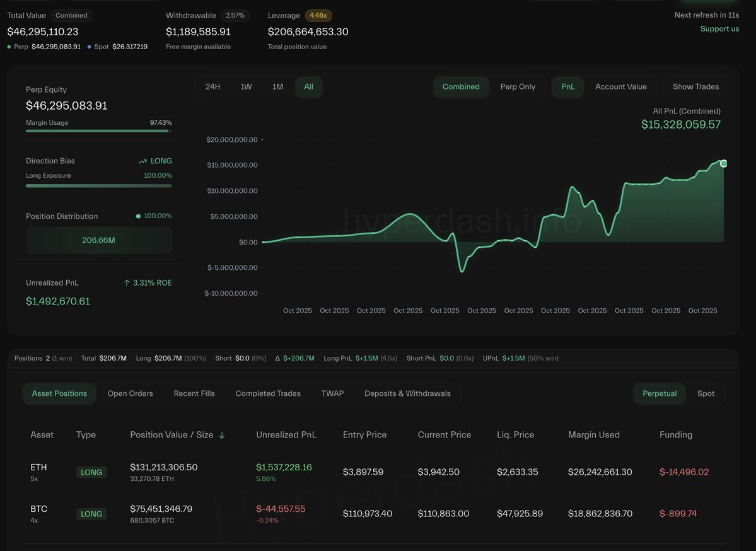This screenshot has height=551, width=756.
Task: Open the Deposits & Withdrawals tab
Action: (407, 393)
